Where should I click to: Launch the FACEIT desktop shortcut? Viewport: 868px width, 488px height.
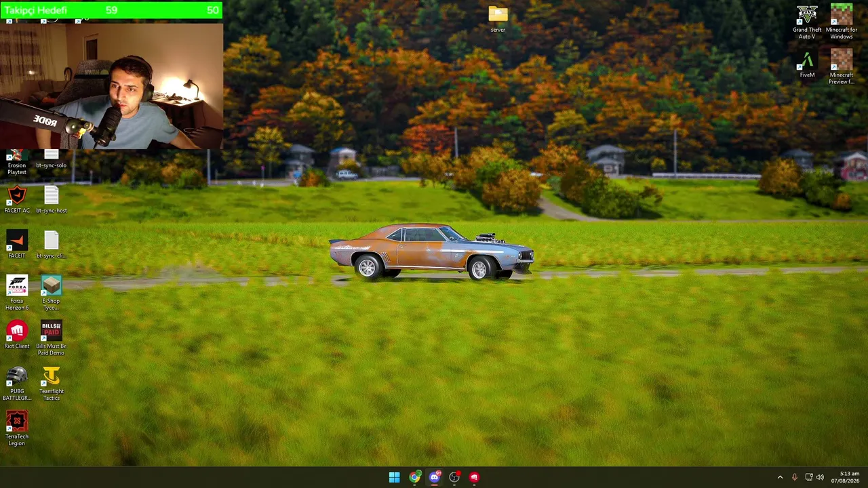click(x=17, y=245)
